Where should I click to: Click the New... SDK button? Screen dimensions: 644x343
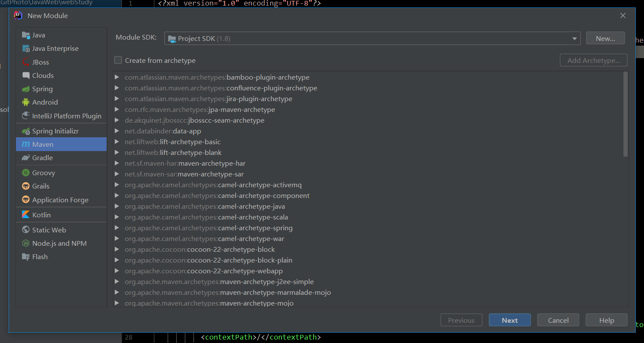pyautogui.click(x=605, y=38)
